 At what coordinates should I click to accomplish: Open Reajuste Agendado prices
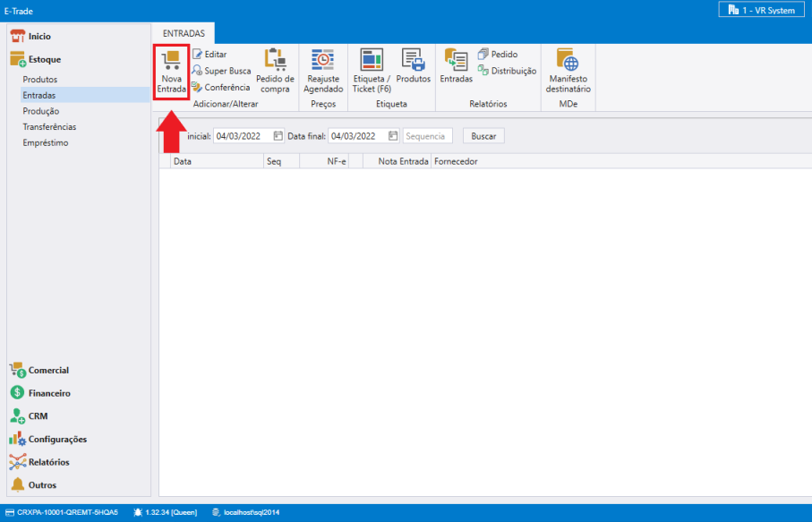pyautogui.click(x=323, y=71)
